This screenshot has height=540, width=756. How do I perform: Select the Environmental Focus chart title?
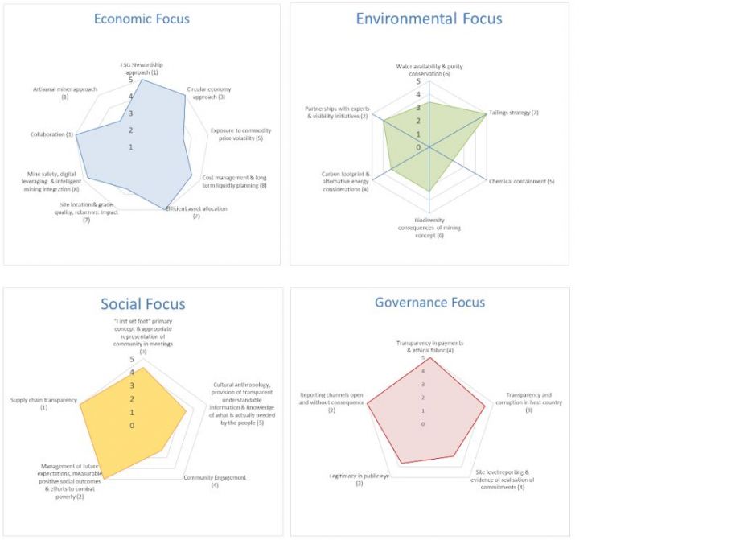[x=429, y=19]
